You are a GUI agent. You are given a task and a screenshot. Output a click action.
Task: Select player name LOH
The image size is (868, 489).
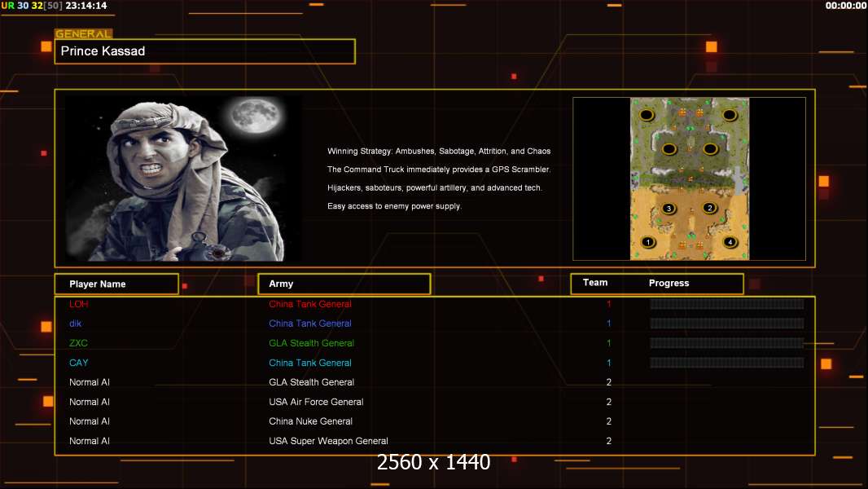click(x=79, y=304)
